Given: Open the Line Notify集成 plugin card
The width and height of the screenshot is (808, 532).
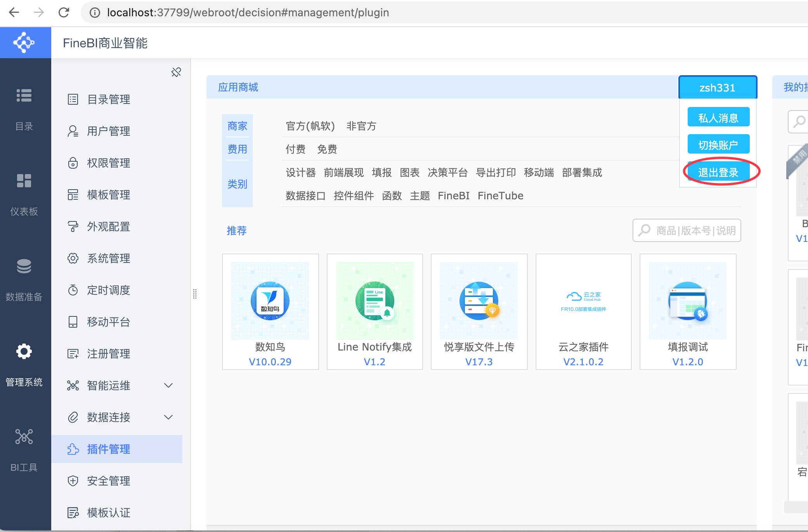Looking at the screenshot, I should (375, 312).
